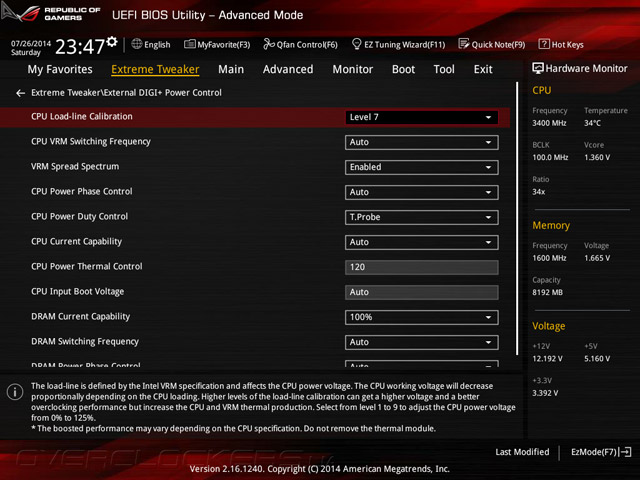Expand CPU Power Phase Control dropdown

tap(422, 192)
